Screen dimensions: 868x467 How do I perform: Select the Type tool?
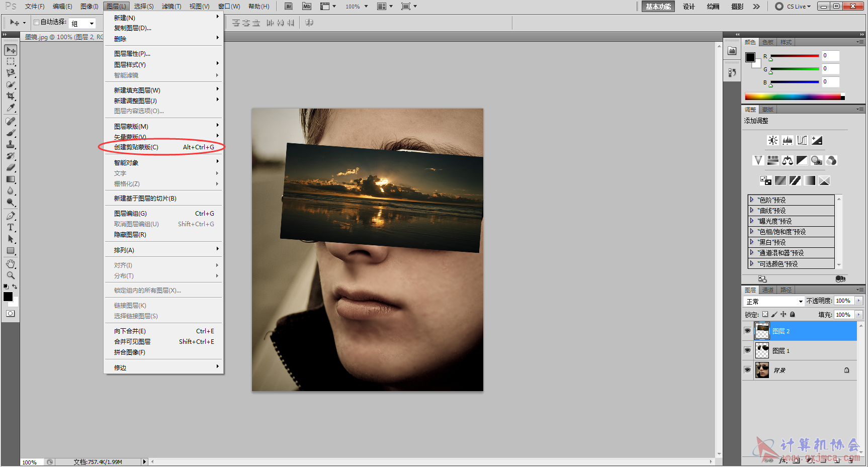pos(11,227)
